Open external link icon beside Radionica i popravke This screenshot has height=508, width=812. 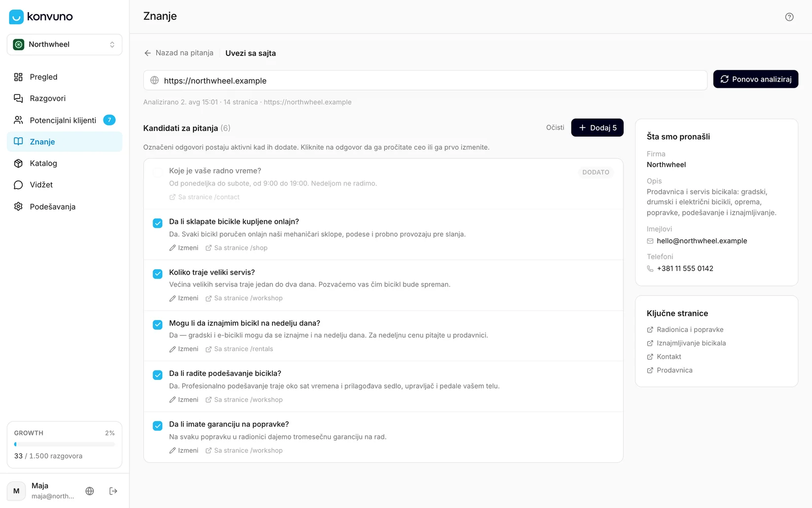coord(650,330)
